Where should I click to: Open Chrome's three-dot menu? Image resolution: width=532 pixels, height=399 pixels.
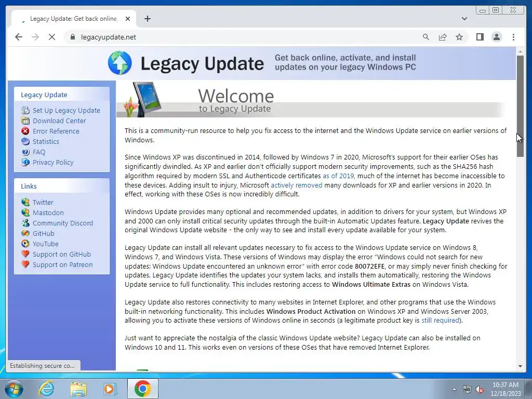pyautogui.click(x=513, y=37)
